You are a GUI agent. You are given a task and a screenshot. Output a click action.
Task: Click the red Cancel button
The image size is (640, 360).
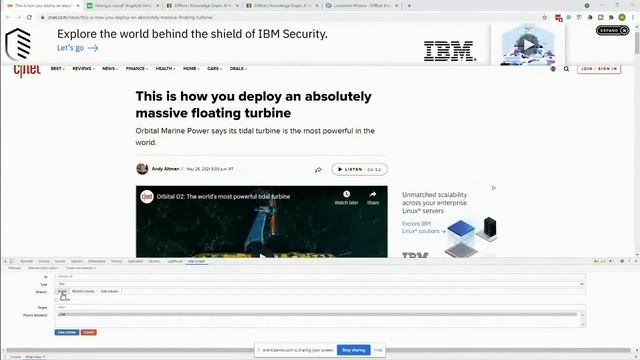(89, 332)
